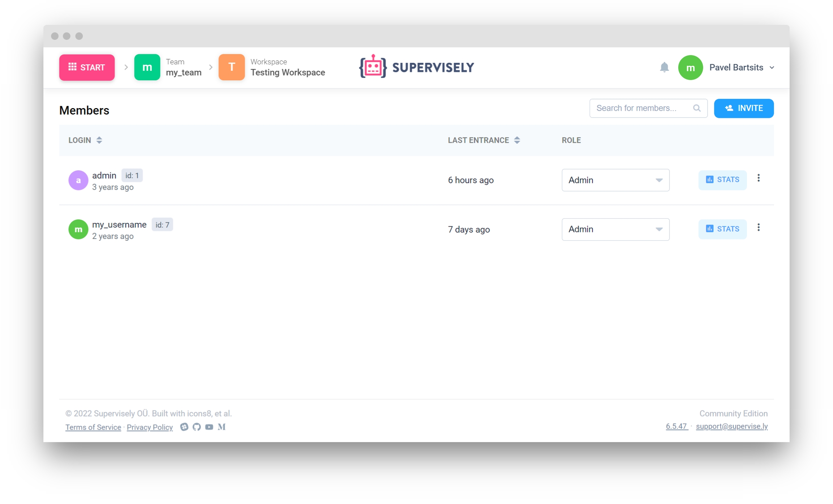Click the Supervisely robot logo
Image resolution: width=833 pixels, height=504 pixels.
coord(373,67)
